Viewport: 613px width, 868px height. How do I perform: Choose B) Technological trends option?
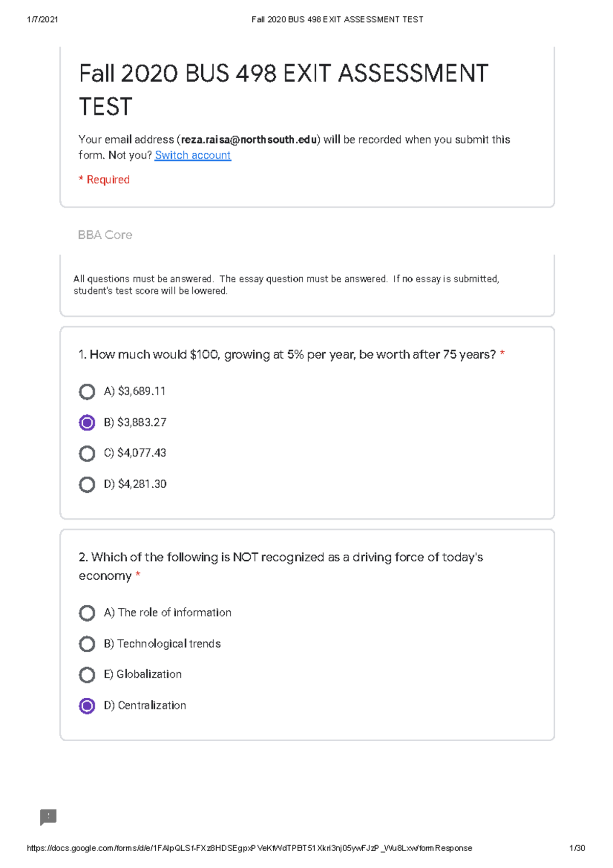tap(87, 644)
